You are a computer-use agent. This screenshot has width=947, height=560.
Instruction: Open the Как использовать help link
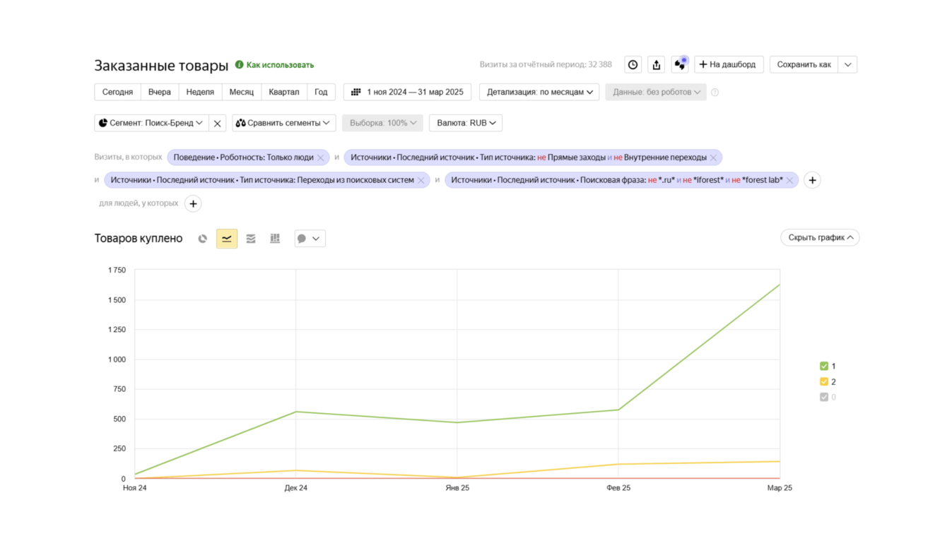point(280,65)
